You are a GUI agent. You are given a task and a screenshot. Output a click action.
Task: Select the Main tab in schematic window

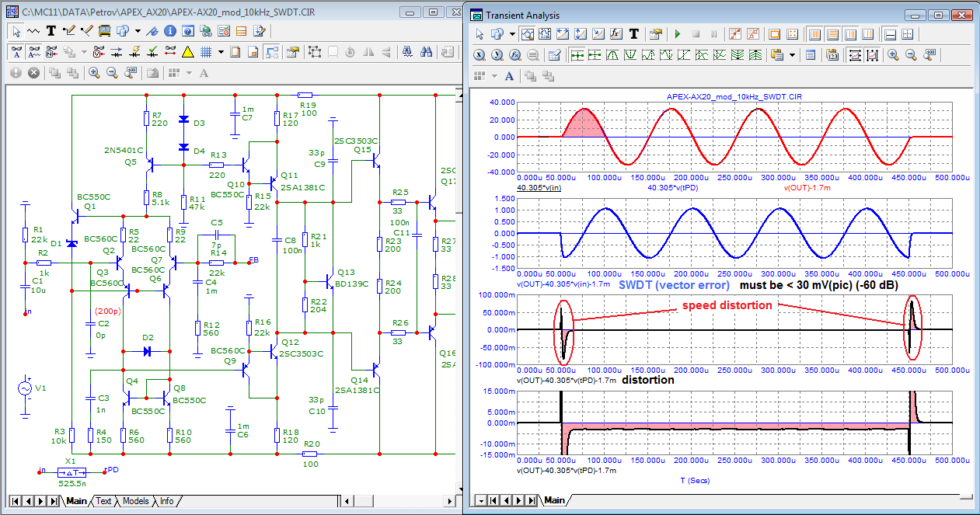click(x=76, y=501)
